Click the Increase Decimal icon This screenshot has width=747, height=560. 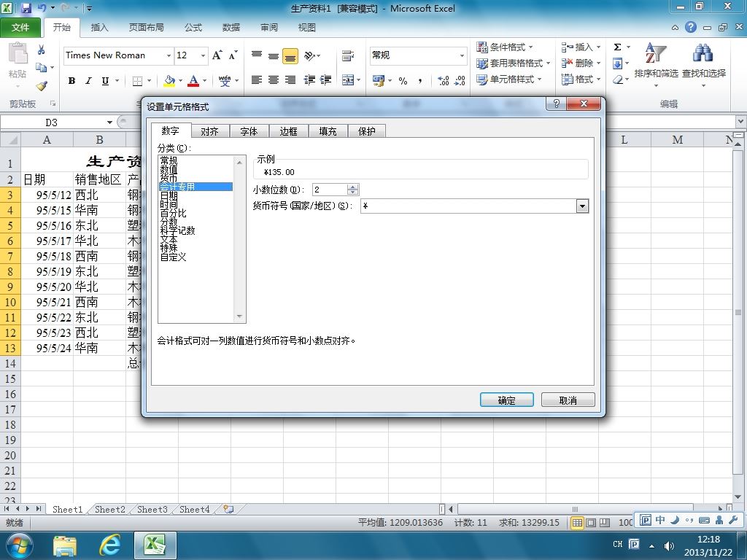click(x=444, y=81)
